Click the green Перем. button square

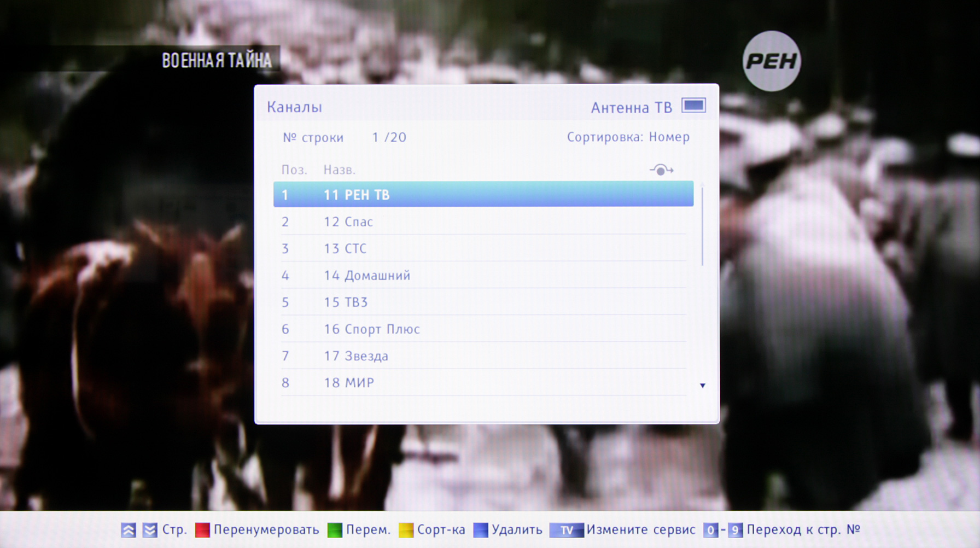click(x=335, y=530)
